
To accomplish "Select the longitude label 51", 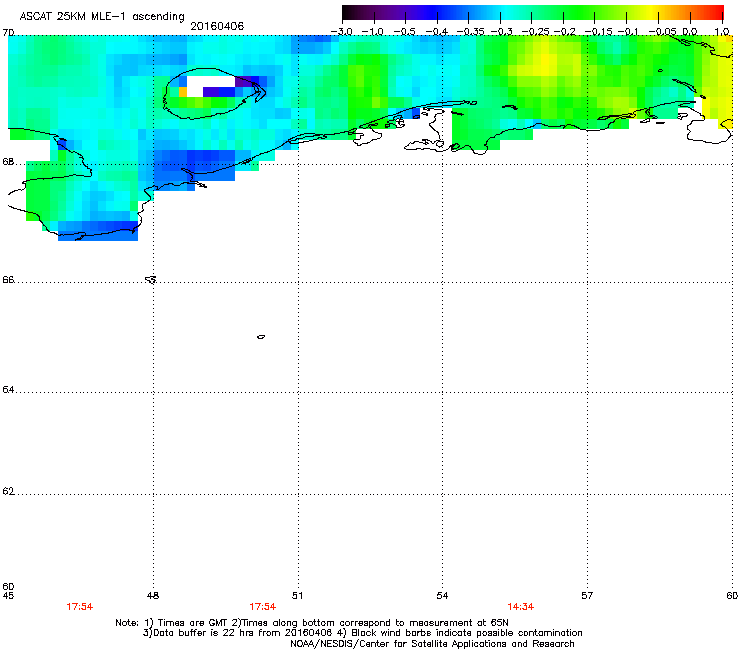I will pyautogui.click(x=297, y=596).
